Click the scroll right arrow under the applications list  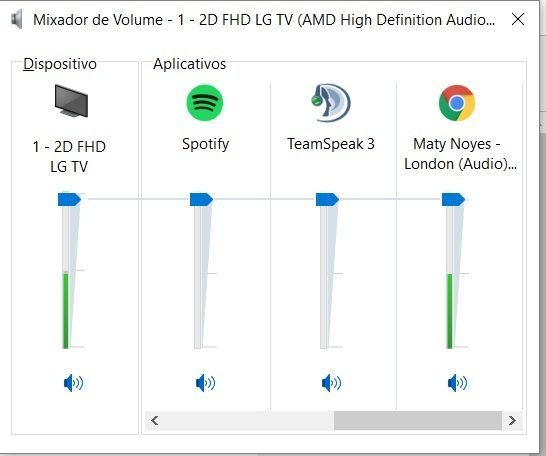pyautogui.click(x=512, y=420)
